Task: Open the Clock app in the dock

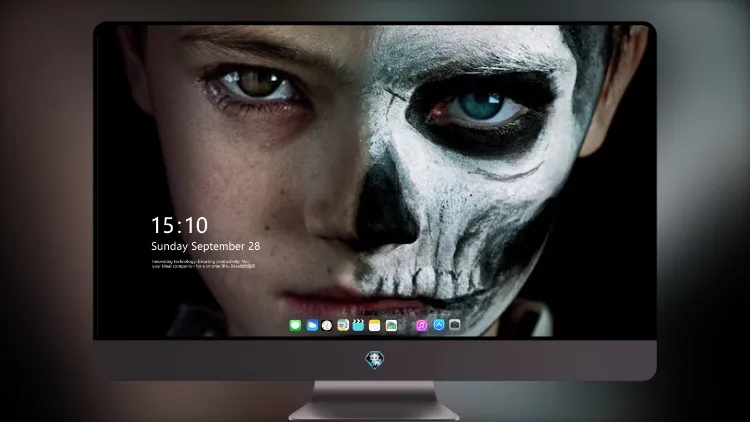Action: [x=327, y=325]
